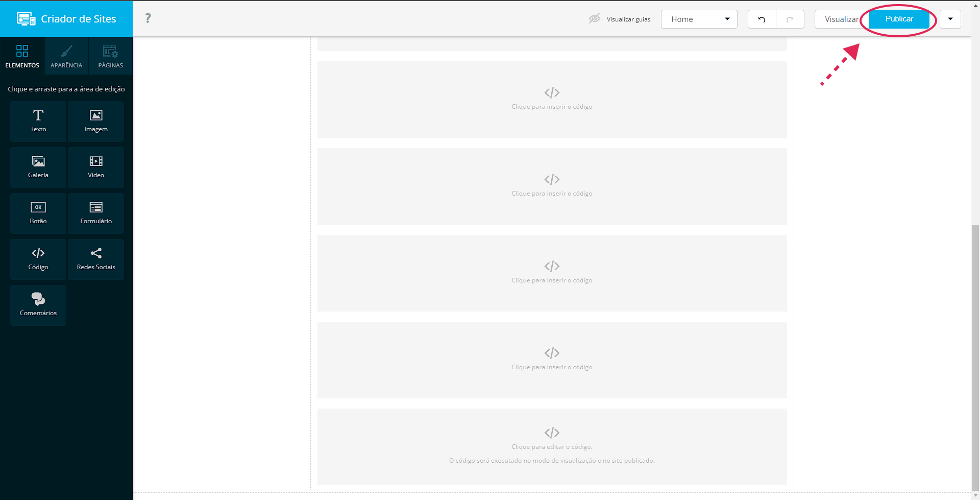
Task: Switch to the Aparência tab
Action: (66, 56)
